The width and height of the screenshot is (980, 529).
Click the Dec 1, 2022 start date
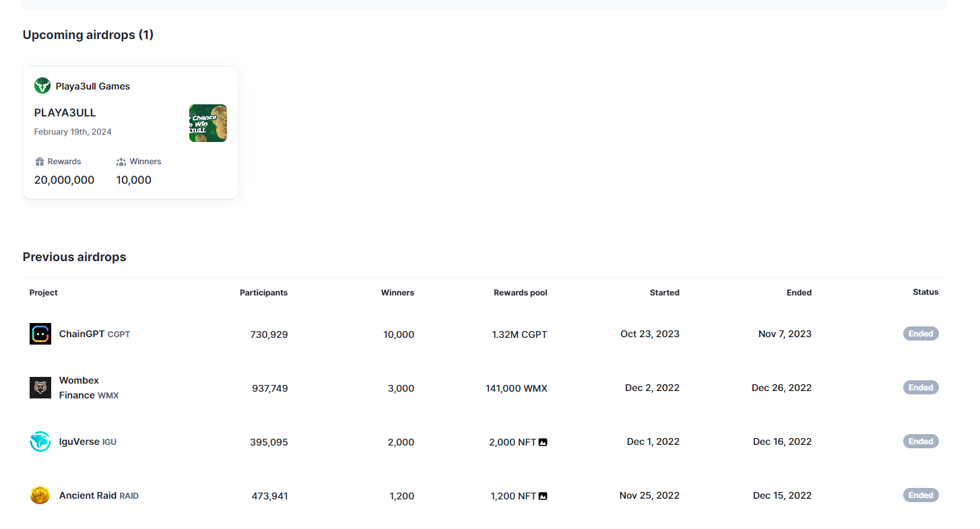click(653, 442)
